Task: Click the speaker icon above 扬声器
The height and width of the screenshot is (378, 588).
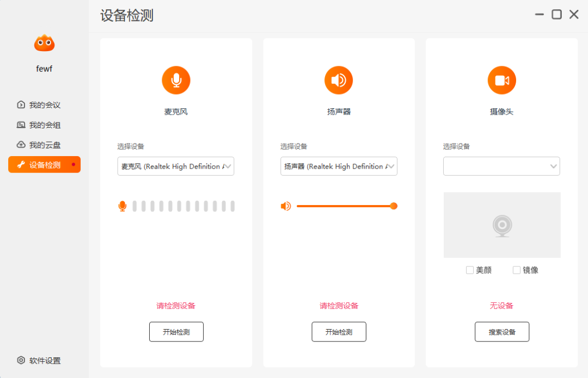Action: point(339,79)
